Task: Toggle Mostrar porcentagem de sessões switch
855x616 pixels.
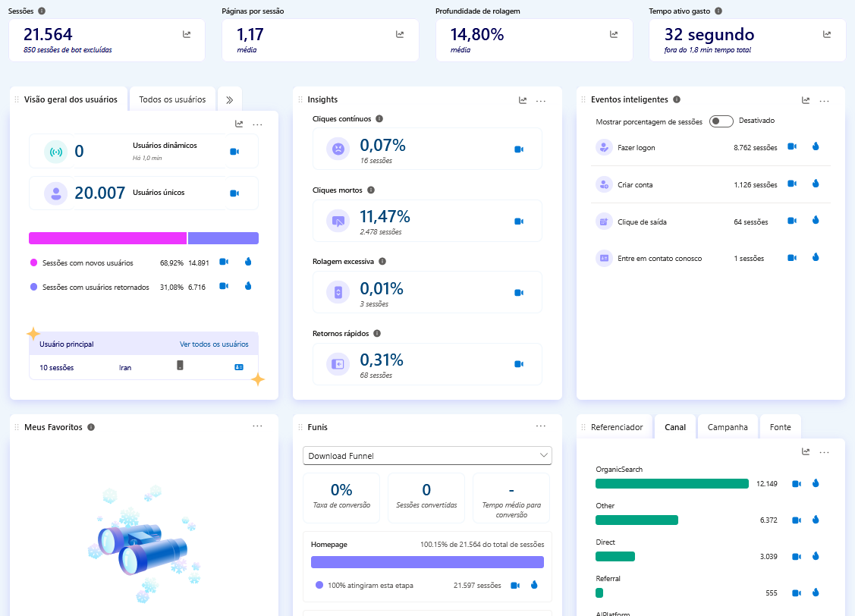Action: pyautogui.click(x=721, y=121)
